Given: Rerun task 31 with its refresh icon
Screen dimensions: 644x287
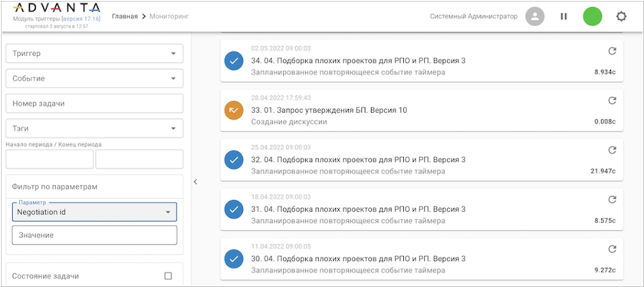Looking at the screenshot, I should 612,200.
